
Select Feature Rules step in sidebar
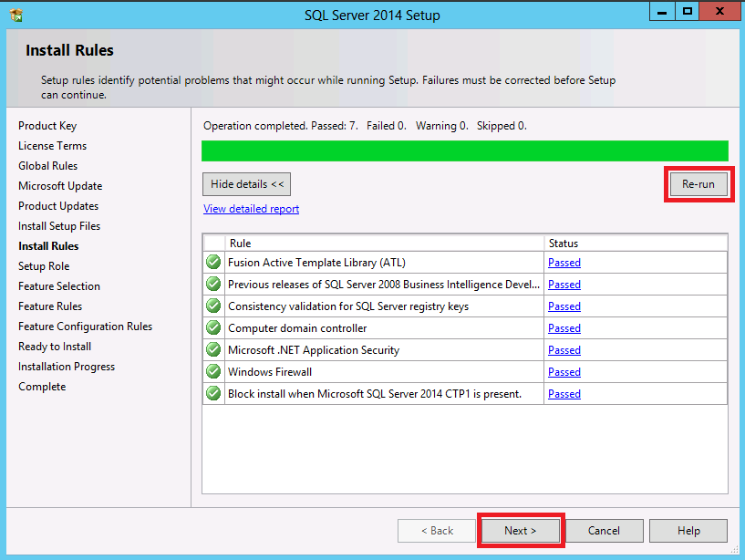pyautogui.click(x=50, y=306)
